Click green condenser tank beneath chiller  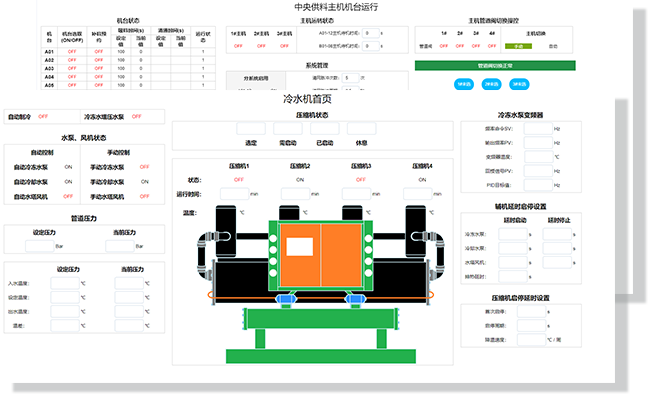point(321,319)
